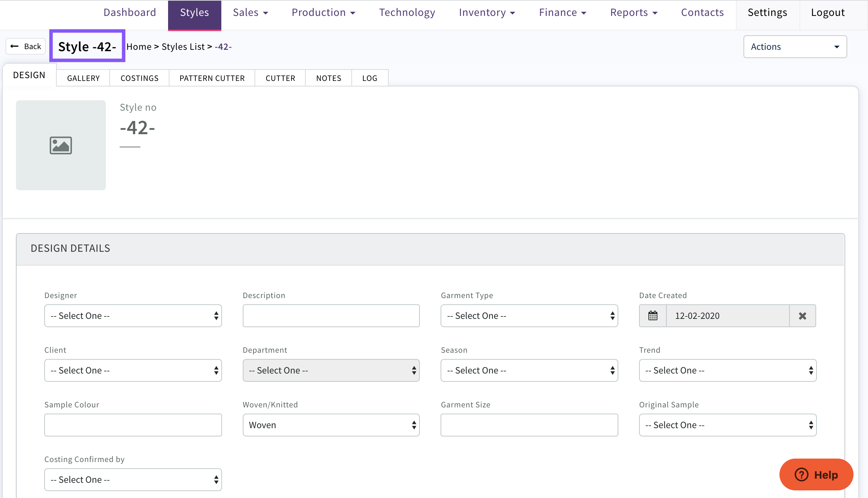
Task: Open the Season dropdown
Action: [529, 370]
